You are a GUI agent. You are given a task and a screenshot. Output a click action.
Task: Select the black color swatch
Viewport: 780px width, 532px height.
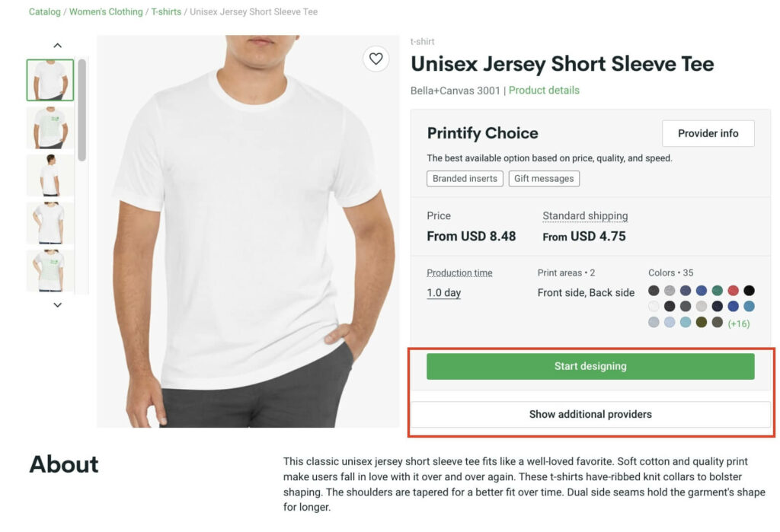[749, 290]
